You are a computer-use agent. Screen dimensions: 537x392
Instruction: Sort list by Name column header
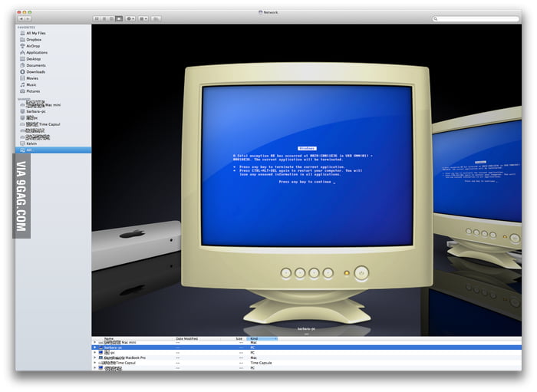click(109, 338)
